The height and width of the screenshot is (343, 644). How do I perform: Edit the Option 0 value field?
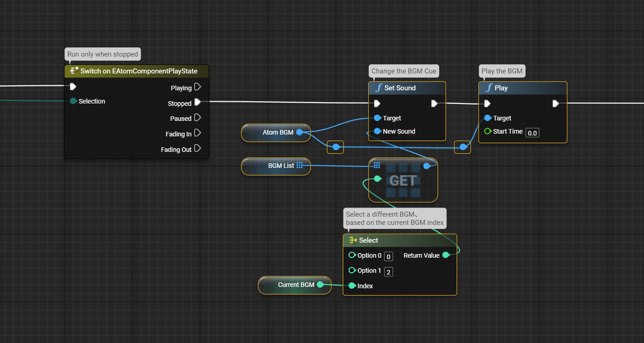click(388, 257)
